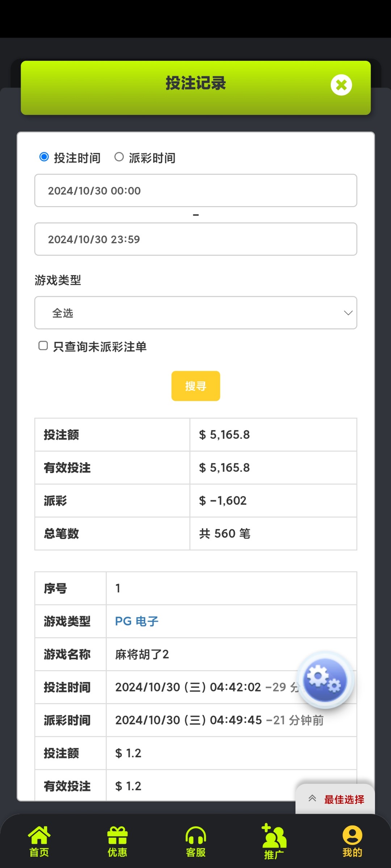Click the start date field 2024/10/30 00:00
Viewport: 391px width, 868px height.
click(x=195, y=191)
